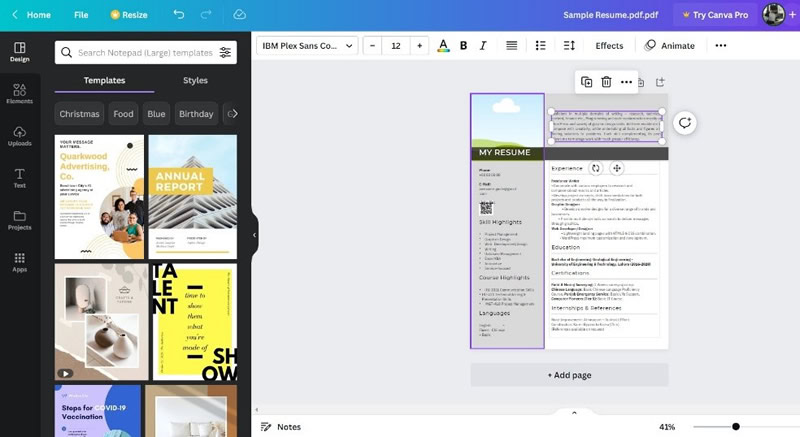Open the Uploads sidebar panel

[x=19, y=136]
